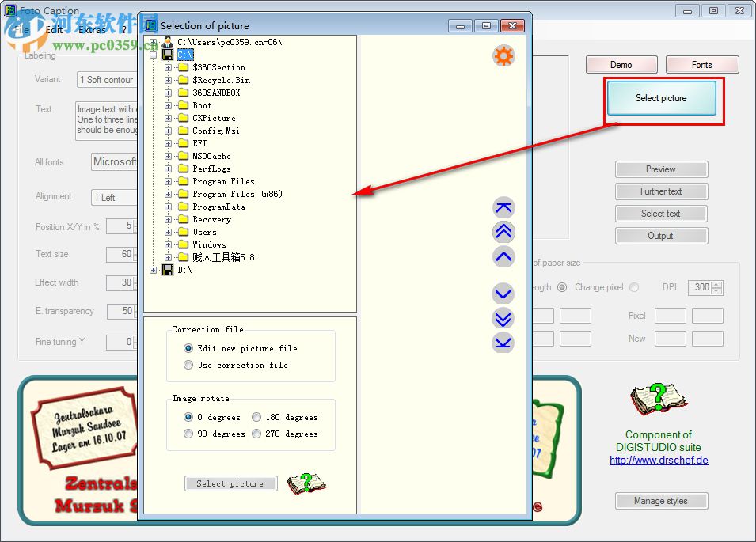Viewport: 756px width, 542px height.
Task: Expand the Program Files (x86) folder
Action: pos(169,194)
